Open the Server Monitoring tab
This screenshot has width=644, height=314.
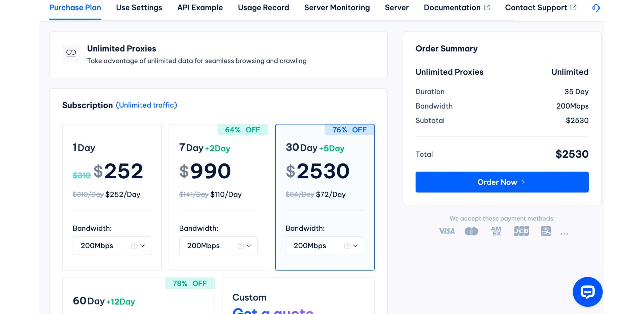tap(337, 8)
